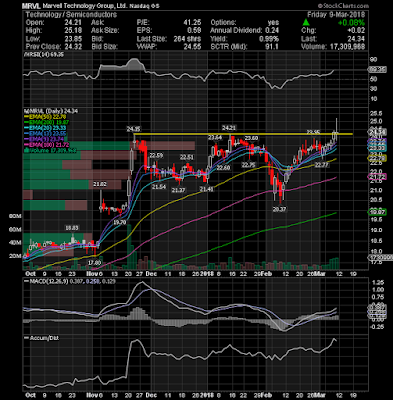Click the 20.37 price low annotation
The height and width of the screenshot is (400, 393).
(x=279, y=209)
